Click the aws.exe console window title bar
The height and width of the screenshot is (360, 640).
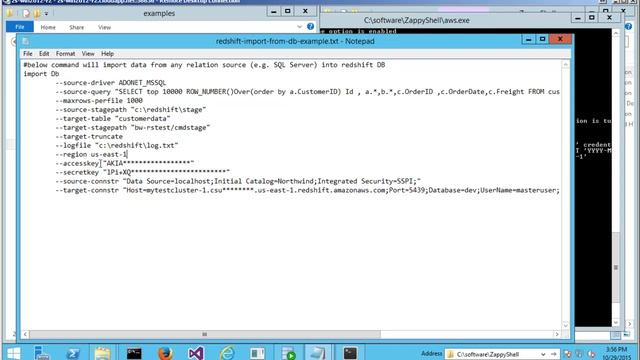click(416, 20)
